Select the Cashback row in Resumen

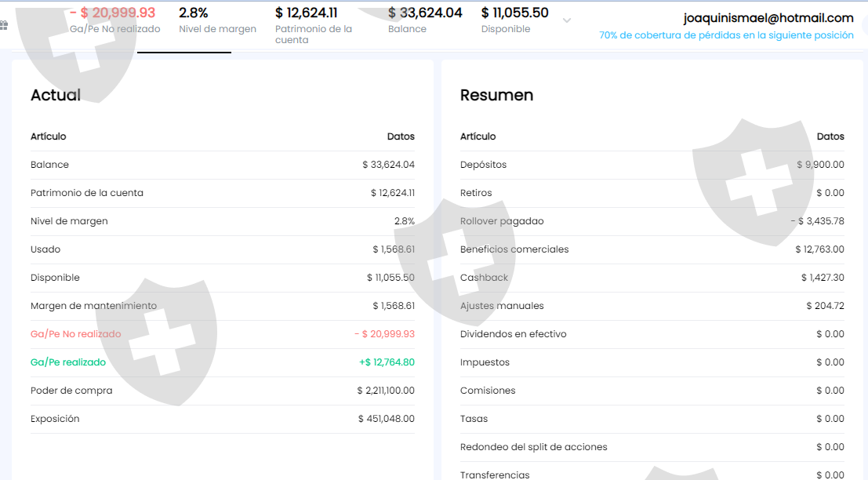point(652,278)
